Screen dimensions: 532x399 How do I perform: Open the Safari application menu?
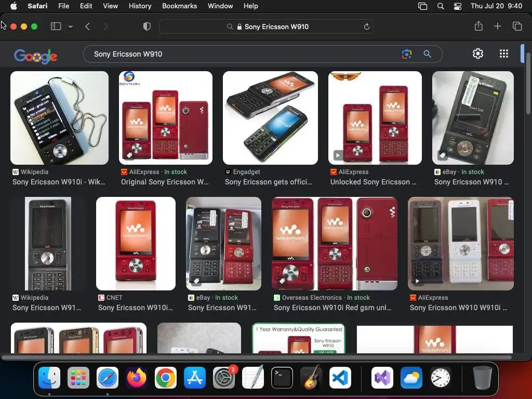[x=37, y=6]
